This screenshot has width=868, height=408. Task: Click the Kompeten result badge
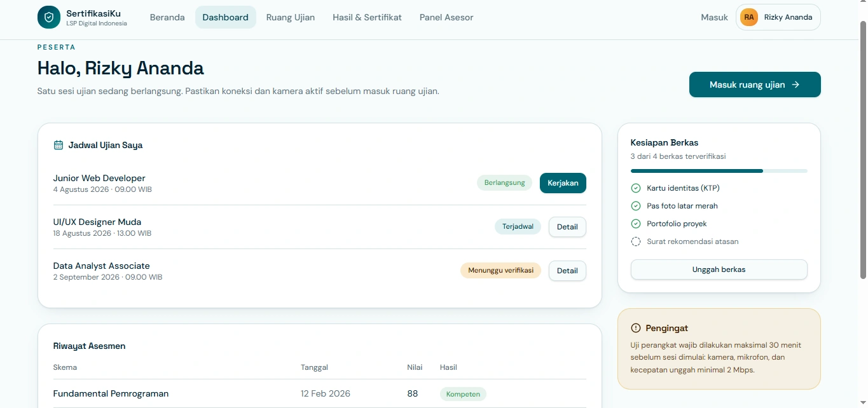click(x=463, y=394)
